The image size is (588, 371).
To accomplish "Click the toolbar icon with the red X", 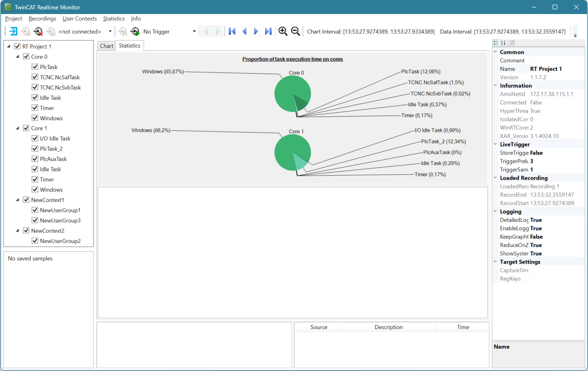I will [38, 31].
